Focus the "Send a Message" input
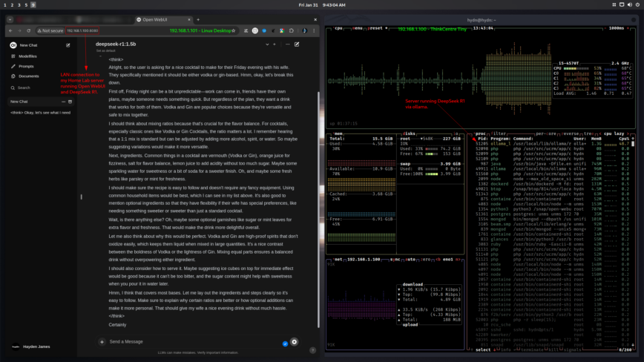The width and height of the screenshot is (644, 362). click(193, 341)
